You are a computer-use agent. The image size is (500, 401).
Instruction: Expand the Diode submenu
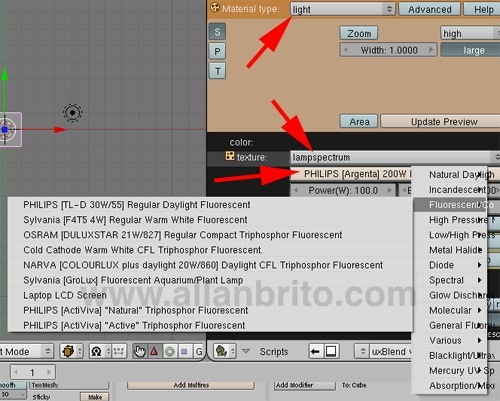pyautogui.click(x=450, y=265)
